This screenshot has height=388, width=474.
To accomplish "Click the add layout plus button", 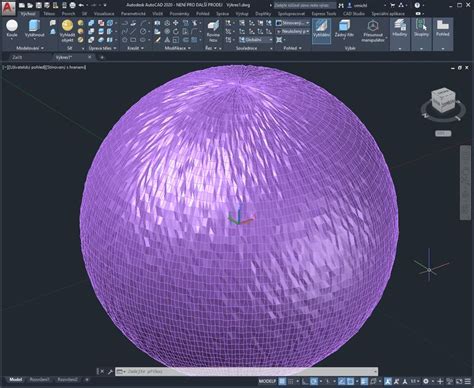I will (87, 380).
